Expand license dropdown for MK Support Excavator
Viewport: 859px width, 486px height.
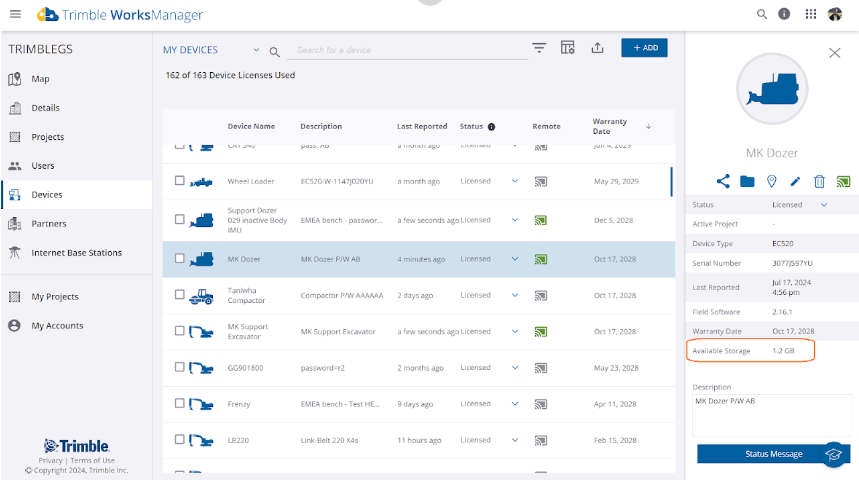(x=515, y=331)
